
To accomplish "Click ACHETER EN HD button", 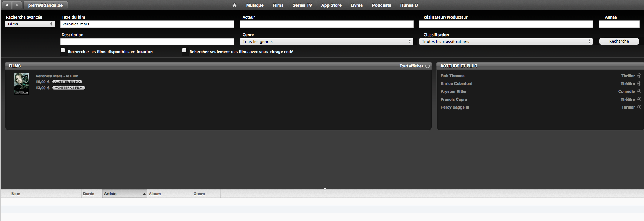I will point(67,82).
